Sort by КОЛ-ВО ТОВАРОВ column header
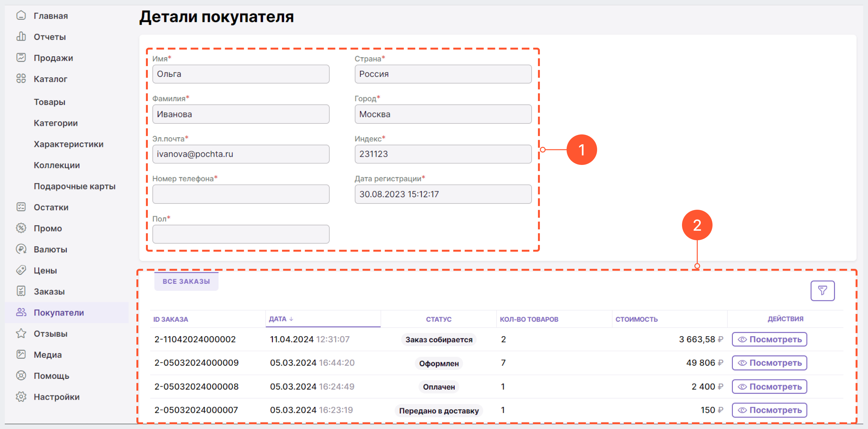The width and height of the screenshot is (868, 429). (x=529, y=319)
